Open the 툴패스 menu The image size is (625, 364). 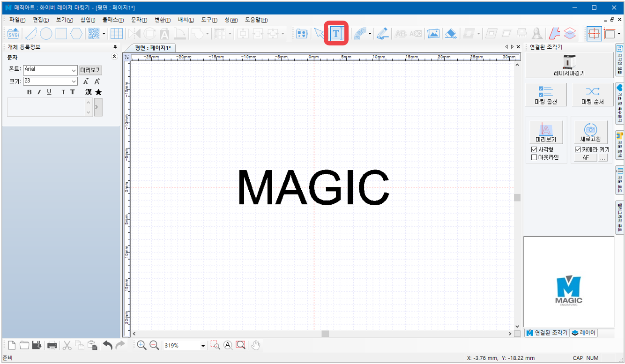pos(113,20)
